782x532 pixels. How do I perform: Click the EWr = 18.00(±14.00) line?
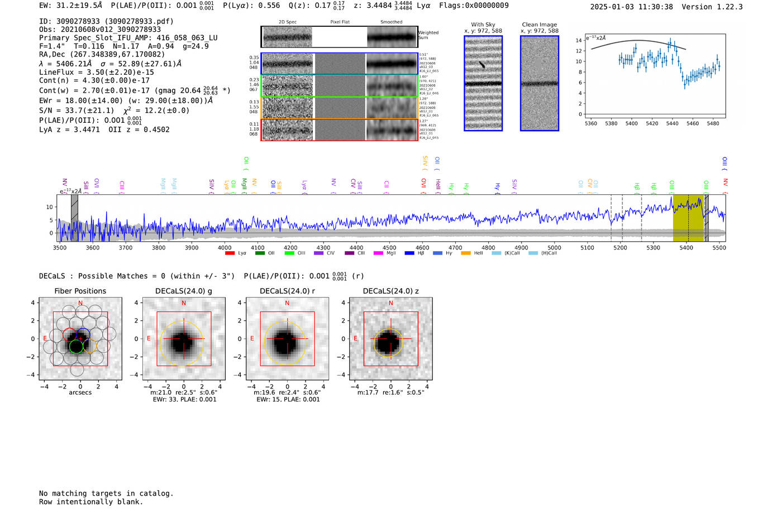point(126,101)
